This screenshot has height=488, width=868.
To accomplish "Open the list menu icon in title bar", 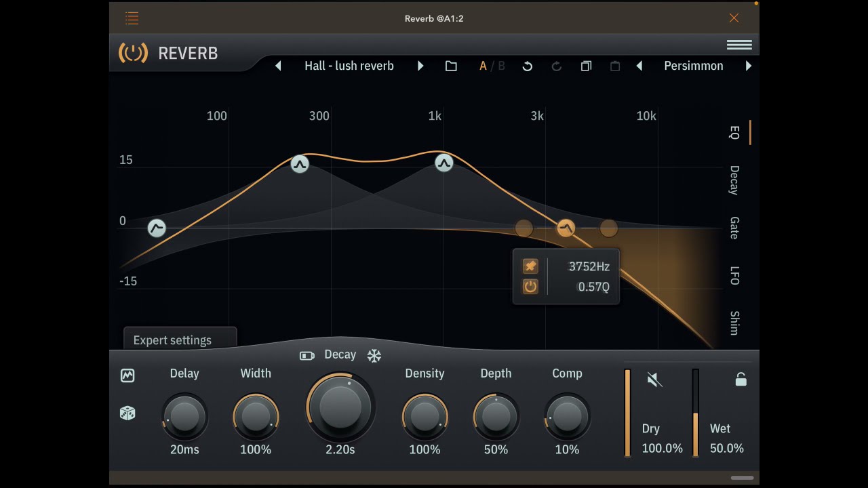I will [132, 18].
